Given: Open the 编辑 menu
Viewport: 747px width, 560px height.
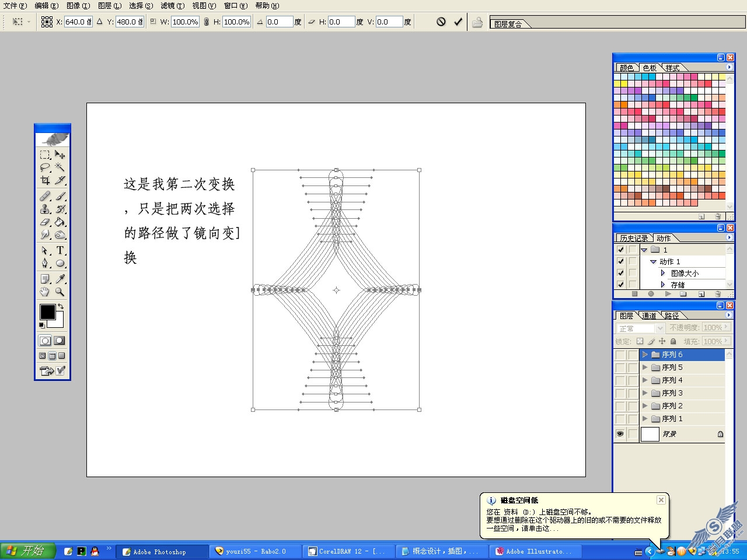Looking at the screenshot, I should click(47, 6).
